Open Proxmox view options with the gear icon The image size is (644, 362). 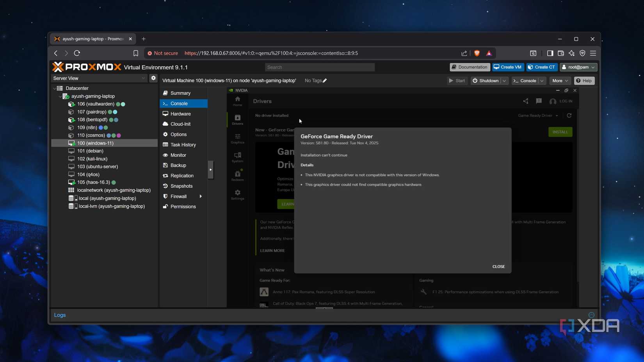tap(153, 78)
